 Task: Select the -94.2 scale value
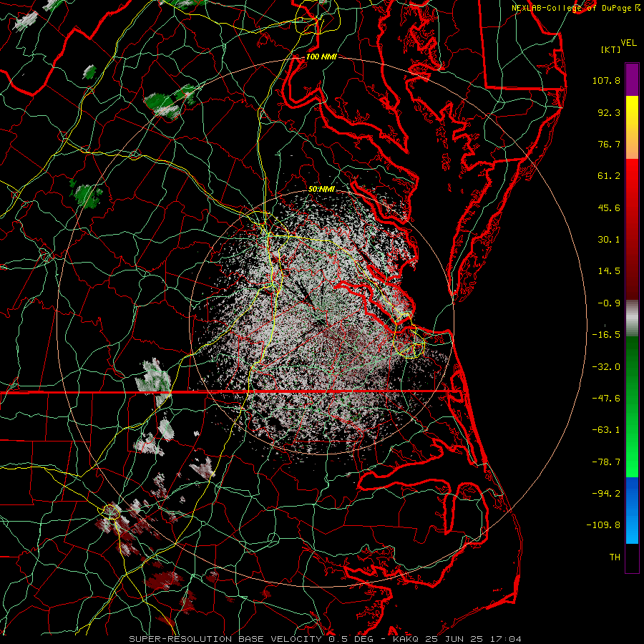pos(606,494)
